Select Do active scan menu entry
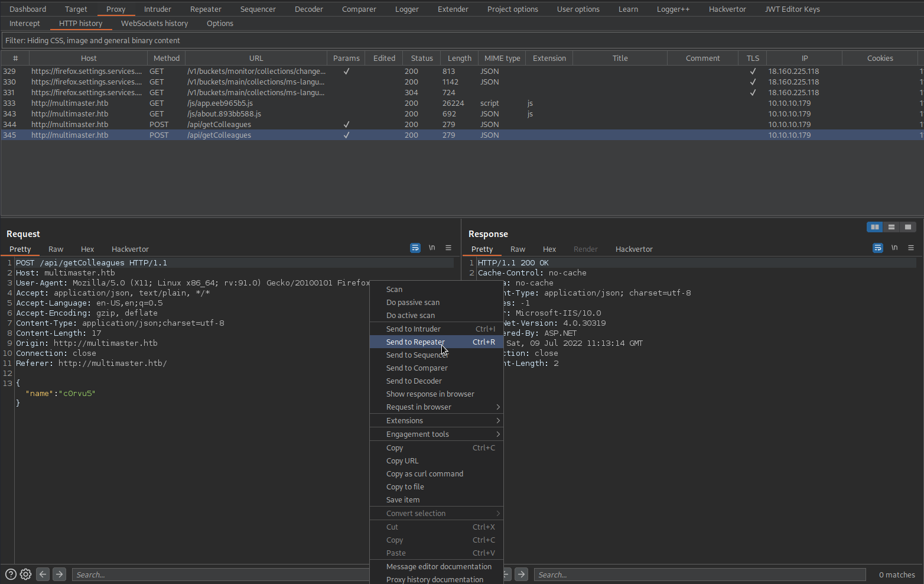This screenshot has height=584, width=924. (436, 315)
